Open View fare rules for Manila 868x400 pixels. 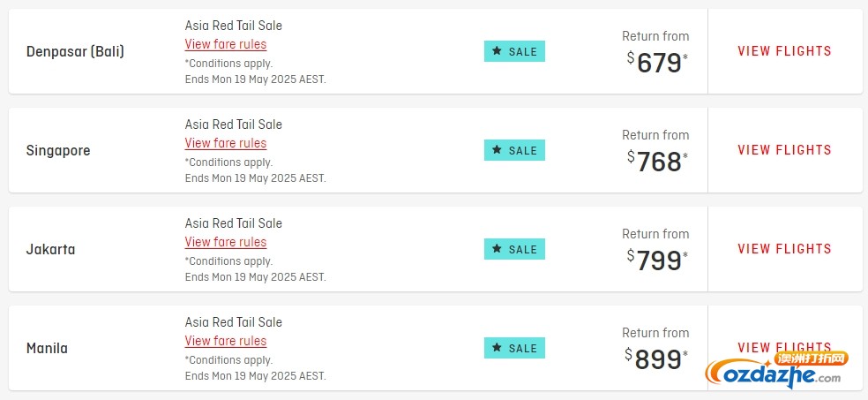click(225, 341)
